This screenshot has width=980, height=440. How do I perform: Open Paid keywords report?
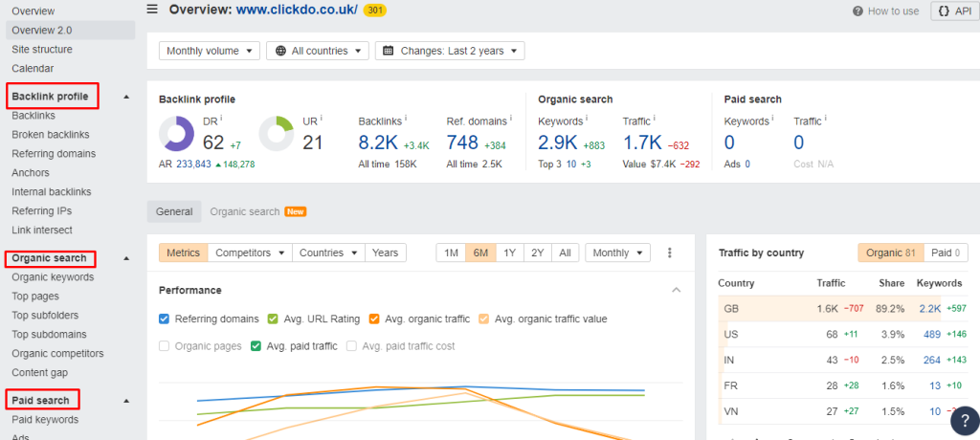coord(45,419)
